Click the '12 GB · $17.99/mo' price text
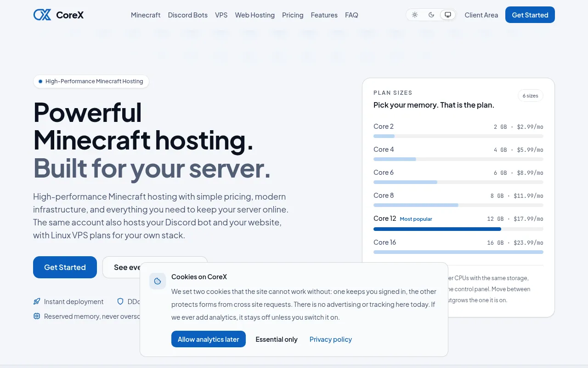 515,219
